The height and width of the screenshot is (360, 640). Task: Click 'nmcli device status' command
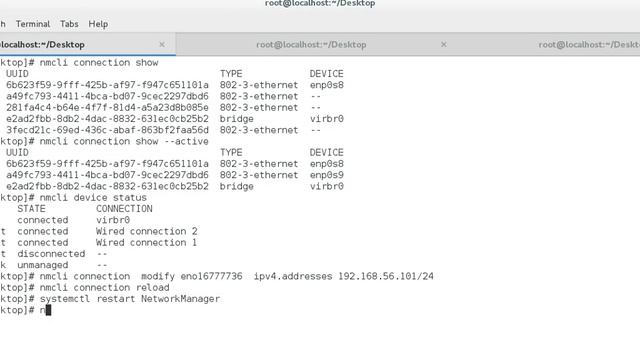coord(93,198)
